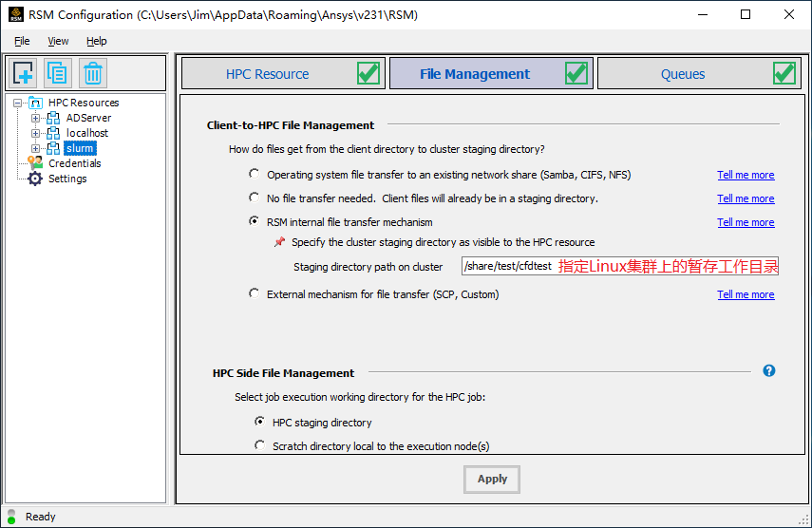Screen dimensions: 812x528
Task: Select the Credentials key icon in tree
Action: (35, 163)
